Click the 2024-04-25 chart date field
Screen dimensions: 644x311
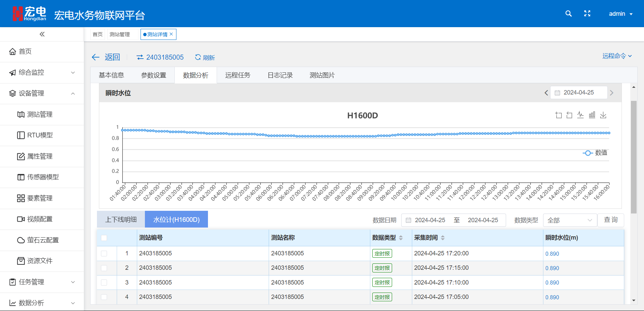tap(579, 92)
